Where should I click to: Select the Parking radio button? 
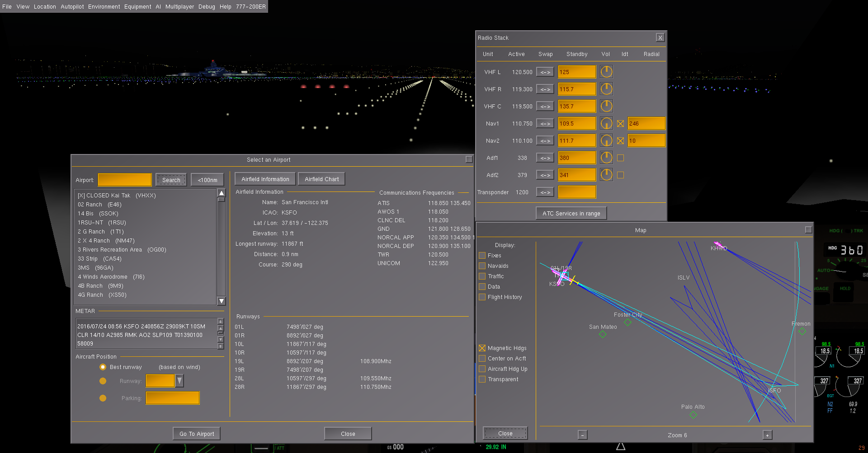103,398
